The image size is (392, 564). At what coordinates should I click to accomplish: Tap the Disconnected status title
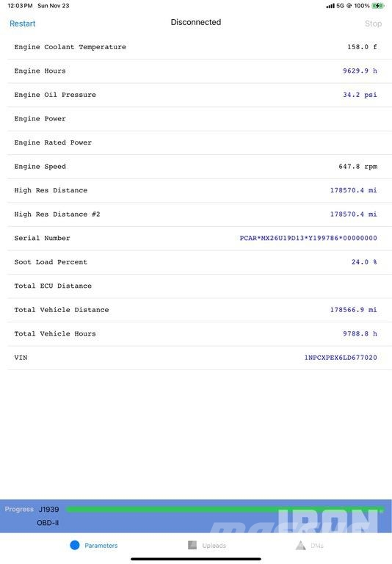point(196,22)
